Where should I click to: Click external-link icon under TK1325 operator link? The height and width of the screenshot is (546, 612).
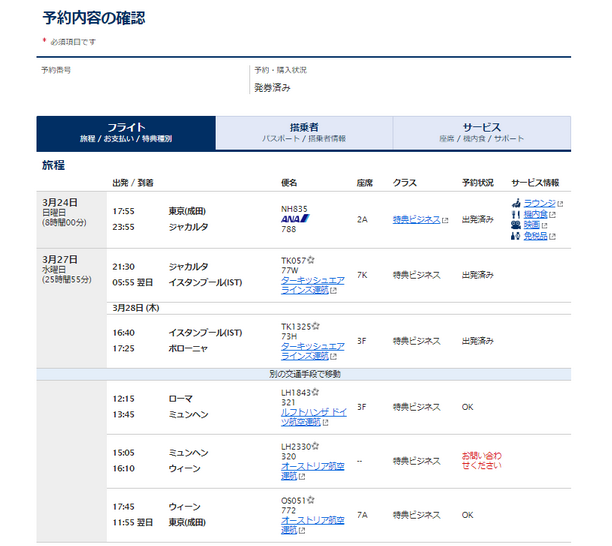tap(333, 357)
